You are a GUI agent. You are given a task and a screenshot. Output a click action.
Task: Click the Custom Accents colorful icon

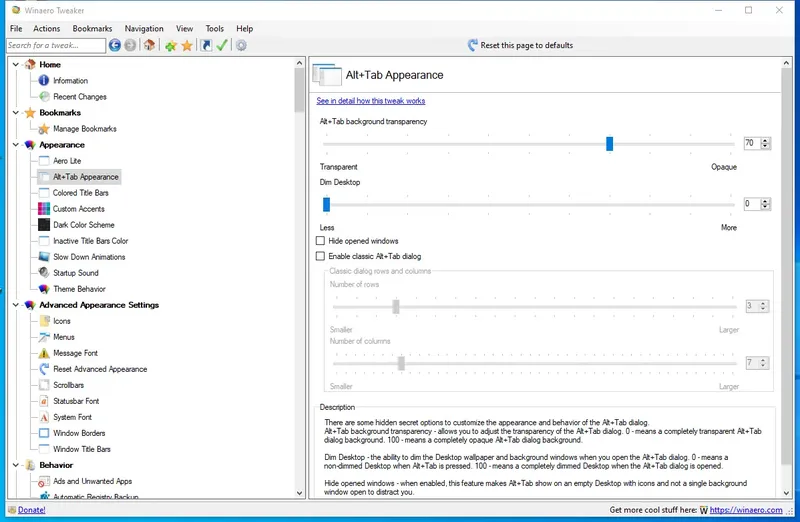(44, 209)
